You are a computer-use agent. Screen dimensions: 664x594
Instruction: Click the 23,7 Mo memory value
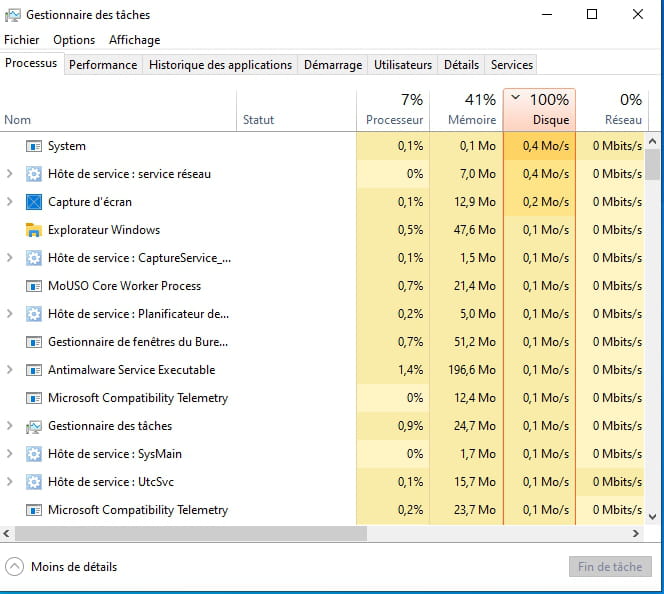tap(475, 509)
